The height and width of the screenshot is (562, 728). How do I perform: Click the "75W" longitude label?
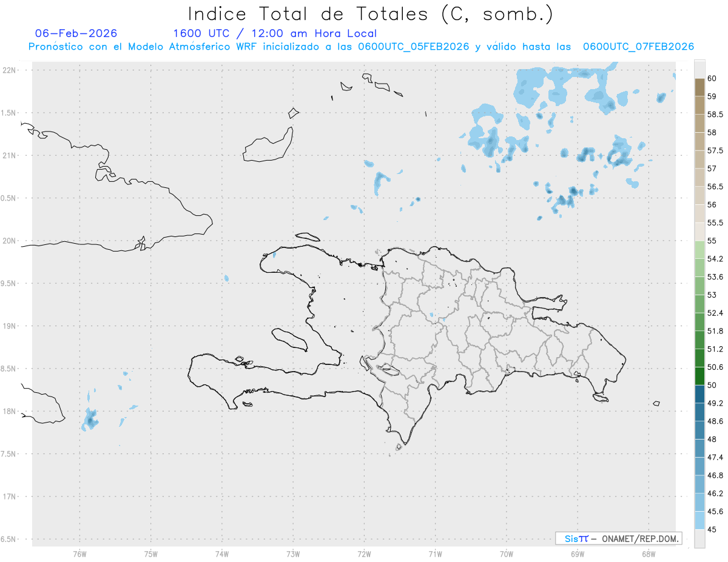pos(151,554)
